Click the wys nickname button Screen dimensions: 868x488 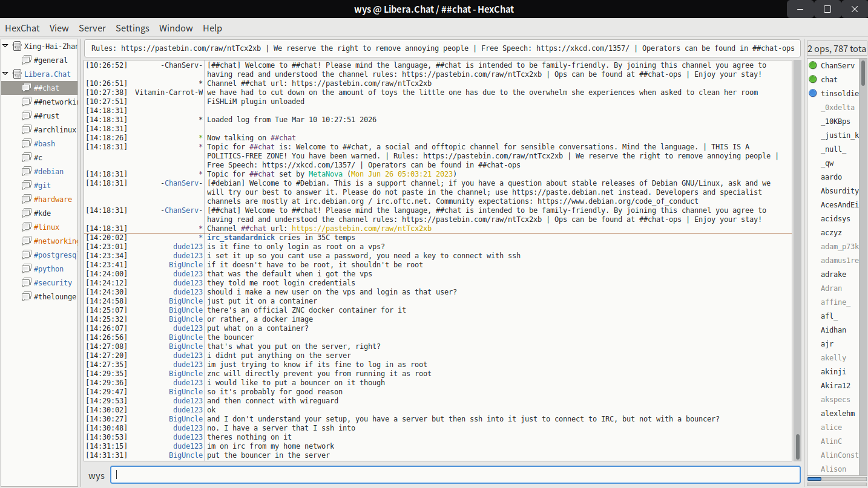[96, 475]
